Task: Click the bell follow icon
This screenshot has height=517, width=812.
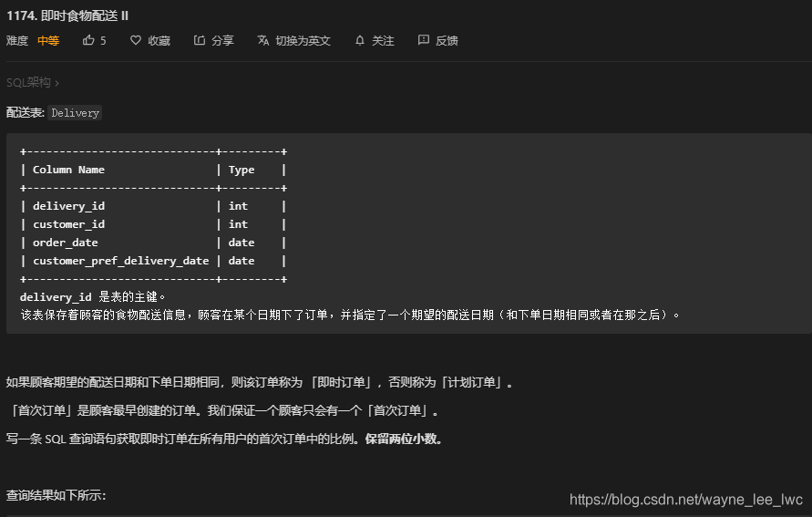Action: tap(360, 40)
